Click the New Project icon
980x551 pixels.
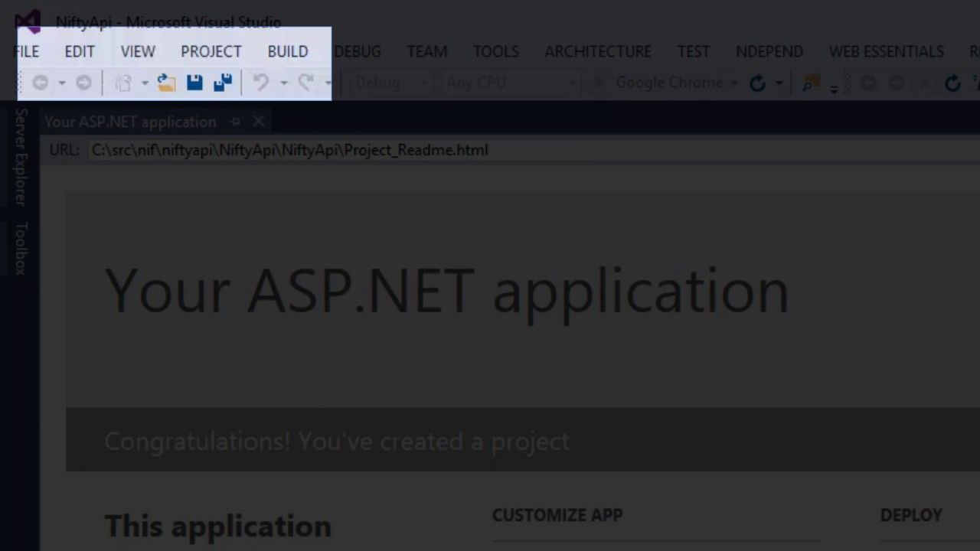click(123, 83)
